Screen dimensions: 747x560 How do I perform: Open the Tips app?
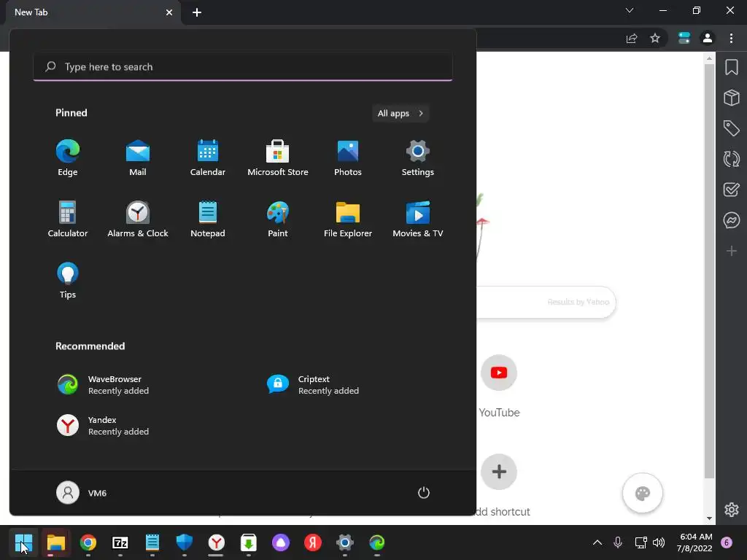point(68,281)
